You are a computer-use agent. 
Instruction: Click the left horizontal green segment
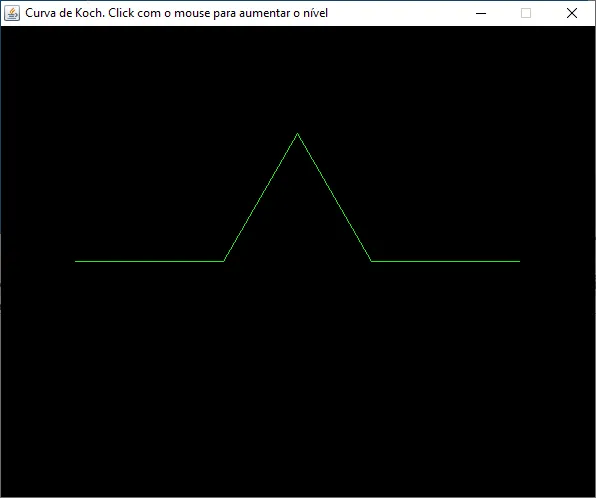(149, 261)
